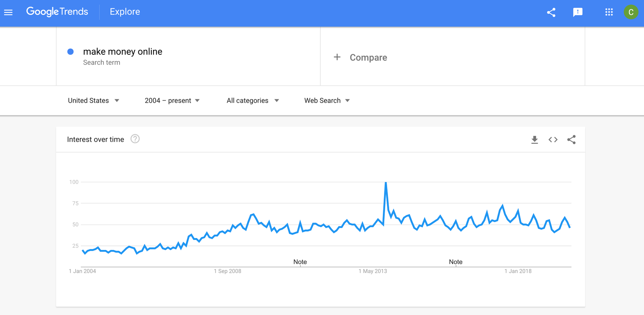Share the Interest over time chart
The width and height of the screenshot is (644, 315).
point(571,140)
